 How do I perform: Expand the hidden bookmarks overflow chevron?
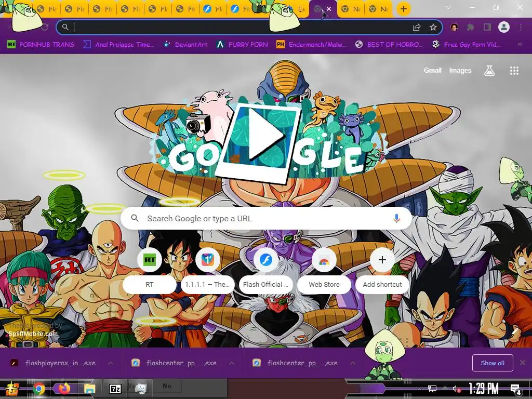pos(520,45)
